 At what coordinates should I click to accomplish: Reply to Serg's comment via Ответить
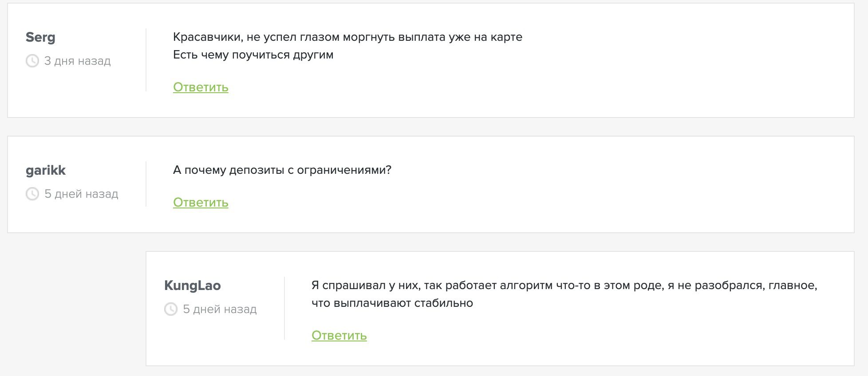201,87
